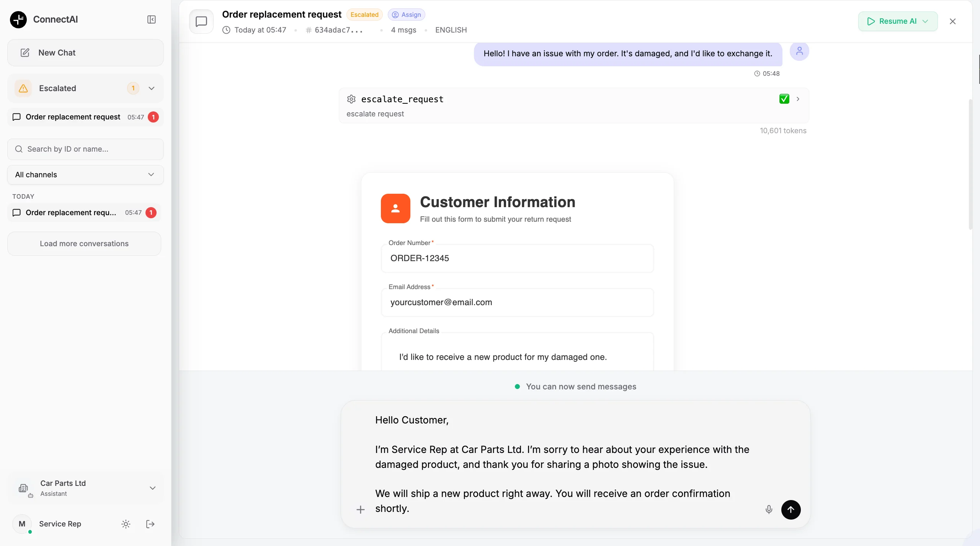Click the customer avatar icon beside message
The image size is (980, 546).
coord(799,51)
